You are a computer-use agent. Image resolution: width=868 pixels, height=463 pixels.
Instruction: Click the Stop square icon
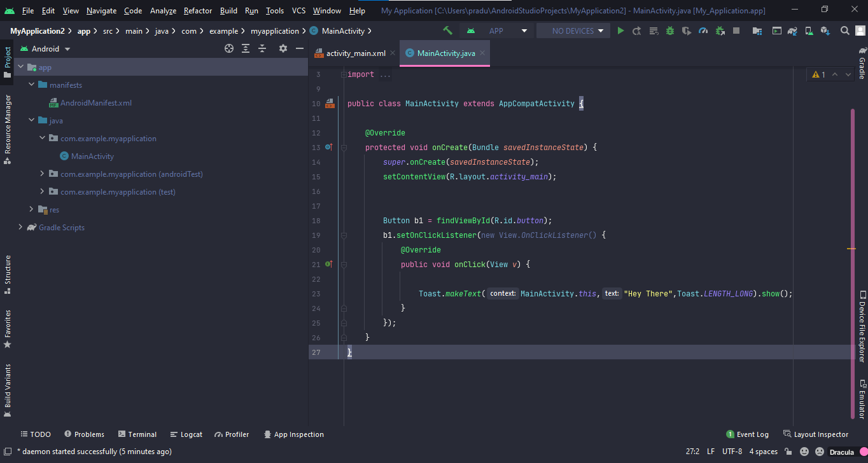[736, 31]
